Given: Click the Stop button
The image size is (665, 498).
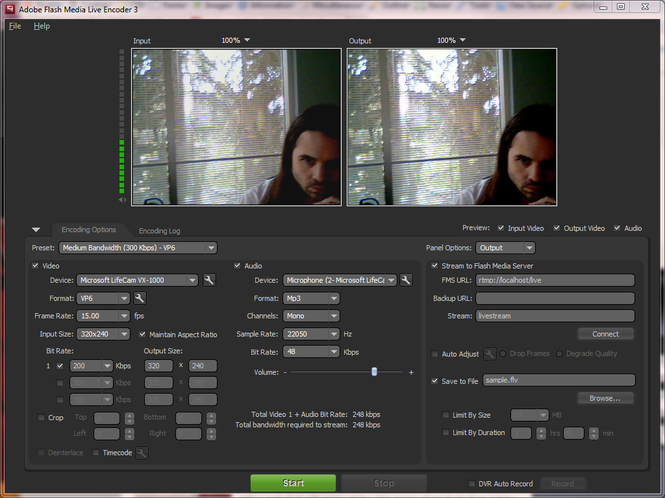Looking at the screenshot, I should pos(384,483).
